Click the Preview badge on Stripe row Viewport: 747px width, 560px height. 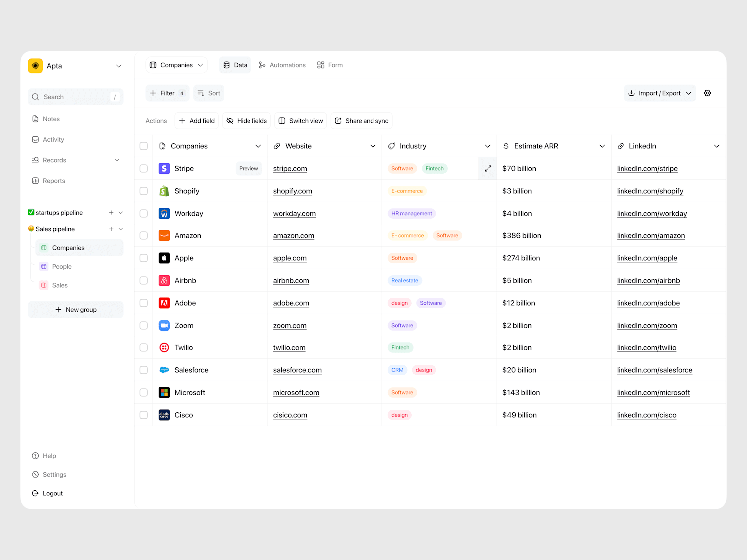249,169
